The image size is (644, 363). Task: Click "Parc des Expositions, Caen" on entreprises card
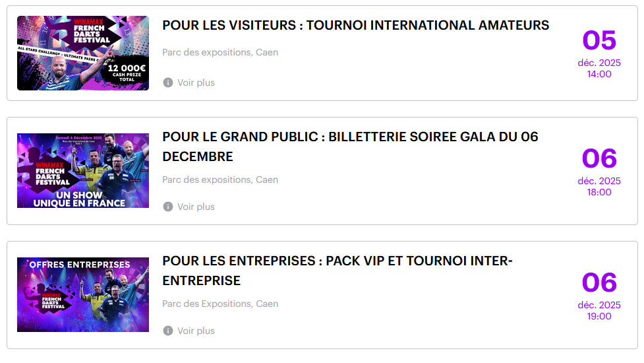click(220, 304)
